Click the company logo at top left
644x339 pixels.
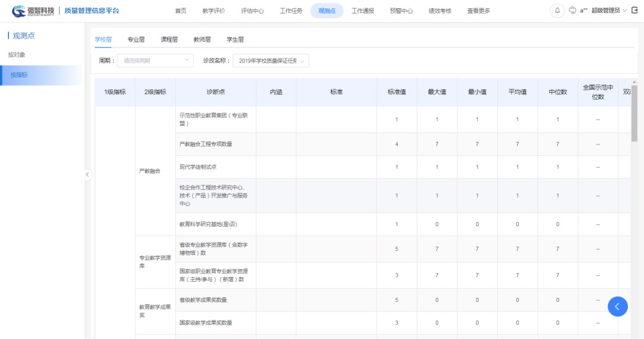[x=33, y=11]
